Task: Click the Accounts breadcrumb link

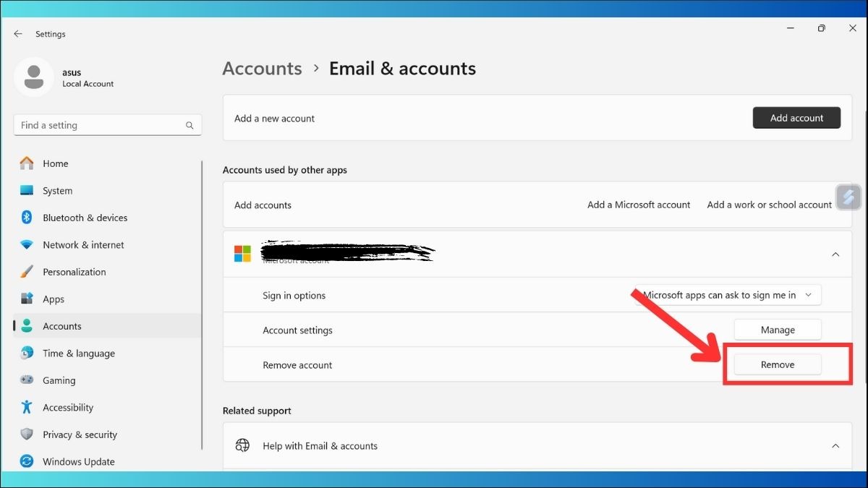Action: click(262, 68)
